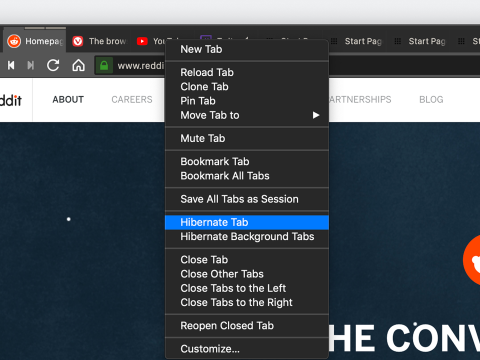The height and width of the screenshot is (360, 480).
Task: Choose Bookmark Tab option
Action: click(247, 162)
